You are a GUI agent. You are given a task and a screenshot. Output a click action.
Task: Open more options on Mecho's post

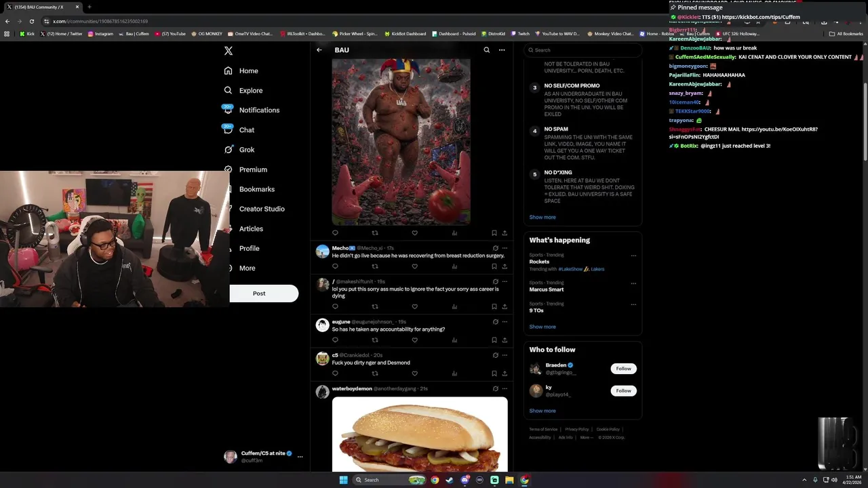click(505, 248)
